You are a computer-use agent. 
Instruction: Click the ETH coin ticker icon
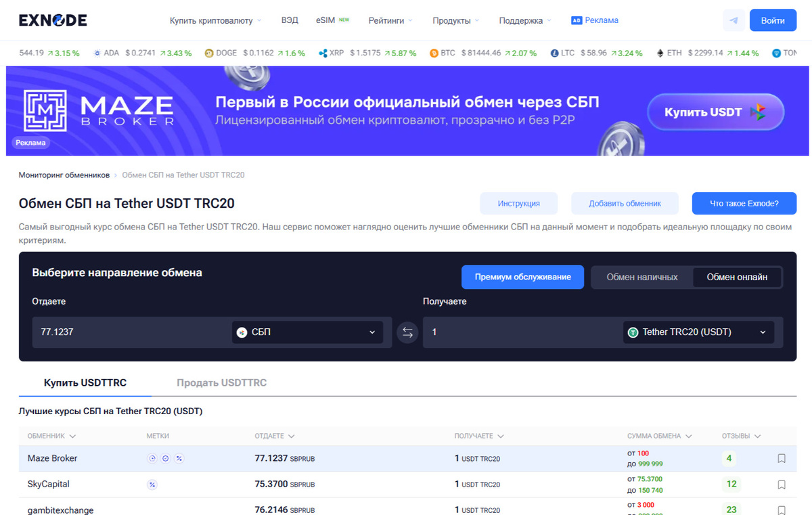660,53
